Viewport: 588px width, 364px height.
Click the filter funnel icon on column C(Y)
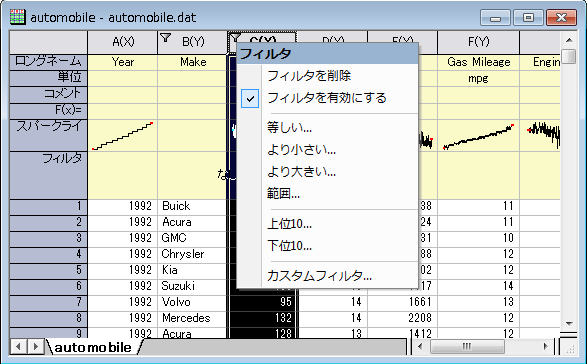pos(235,38)
